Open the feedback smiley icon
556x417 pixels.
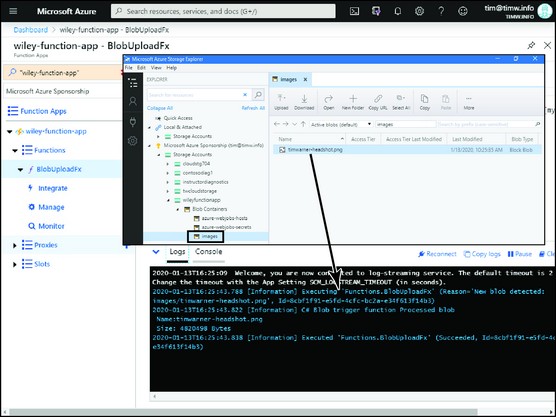pyautogui.click(x=463, y=11)
